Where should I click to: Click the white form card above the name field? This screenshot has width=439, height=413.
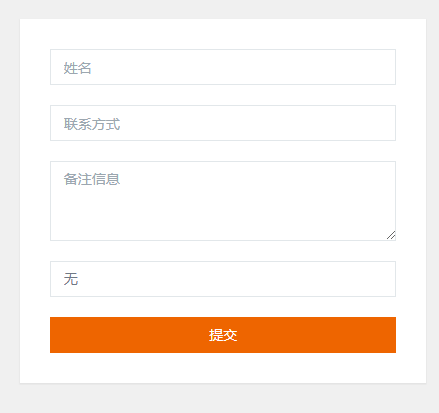(223, 34)
